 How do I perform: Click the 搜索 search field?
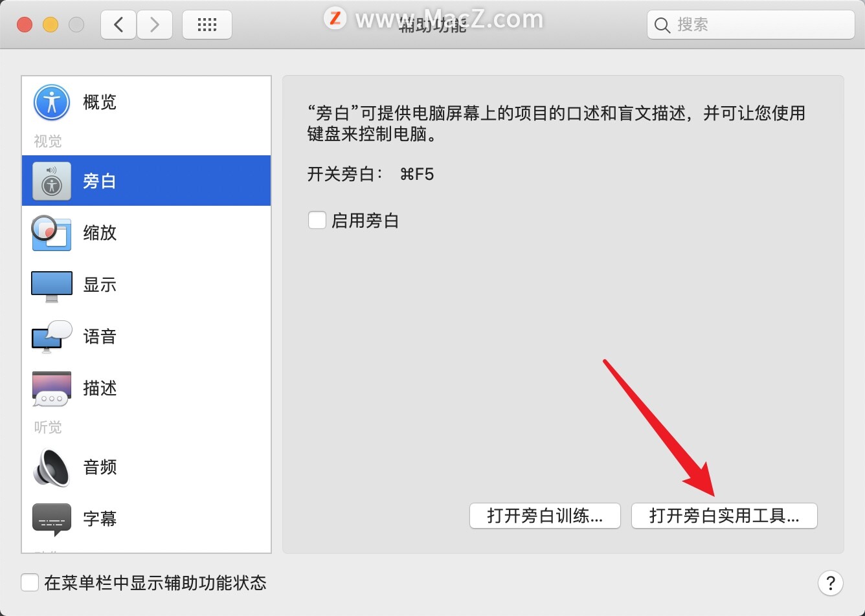point(751,25)
